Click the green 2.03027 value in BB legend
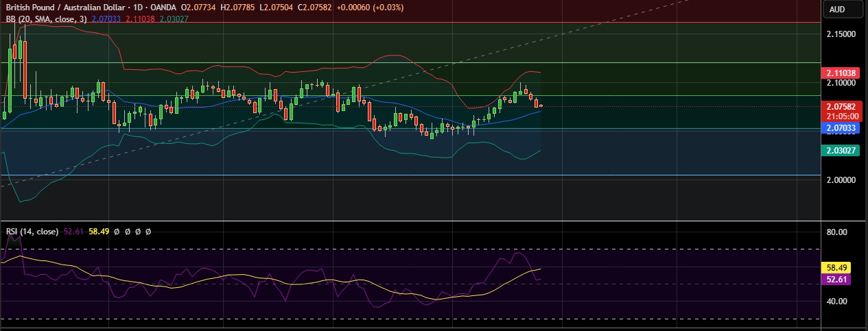 tap(174, 19)
